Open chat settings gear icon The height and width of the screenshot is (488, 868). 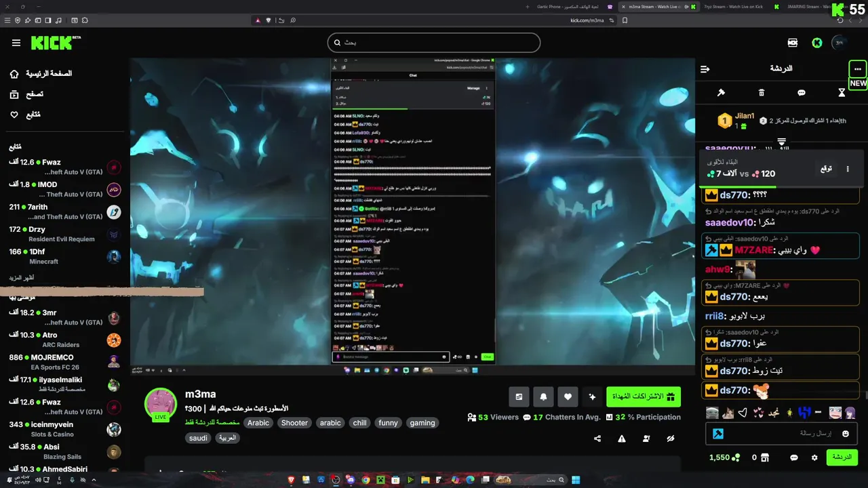point(814,457)
